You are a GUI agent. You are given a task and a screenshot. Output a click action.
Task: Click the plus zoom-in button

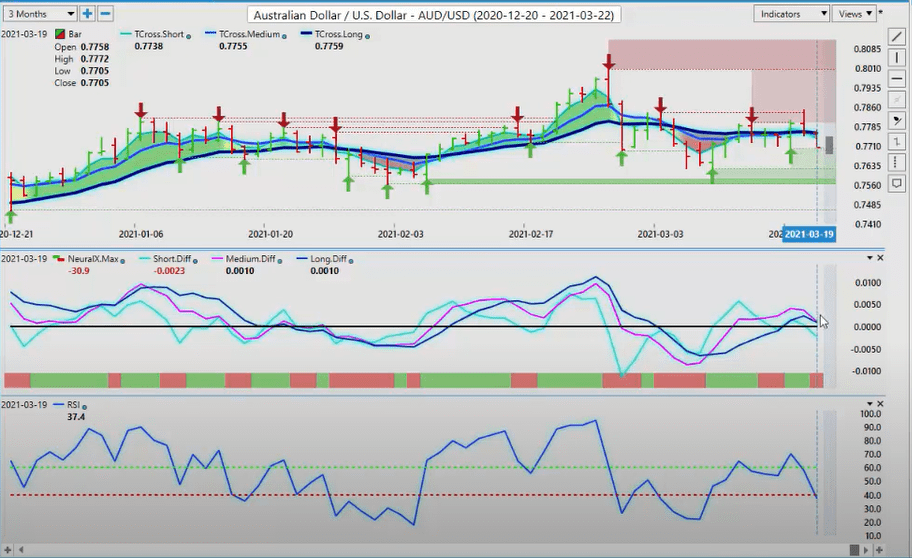(87, 13)
